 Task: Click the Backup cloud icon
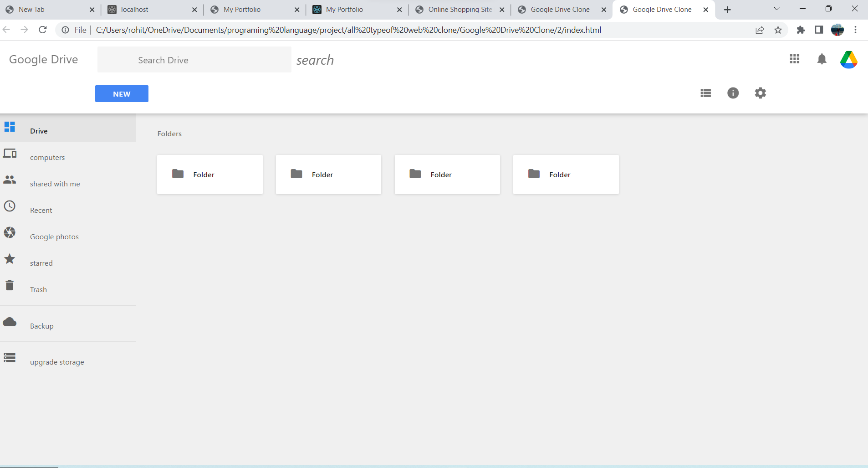click(10, 322)
